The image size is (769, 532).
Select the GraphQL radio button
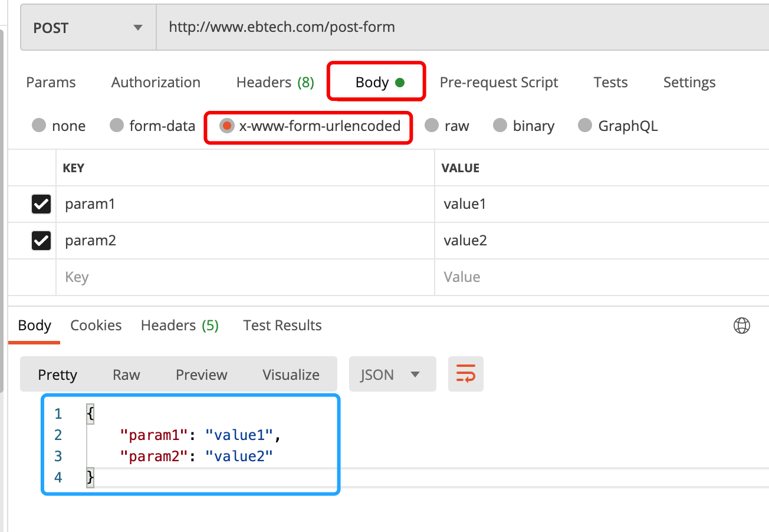pyautogui.click(x=585, y=126)
